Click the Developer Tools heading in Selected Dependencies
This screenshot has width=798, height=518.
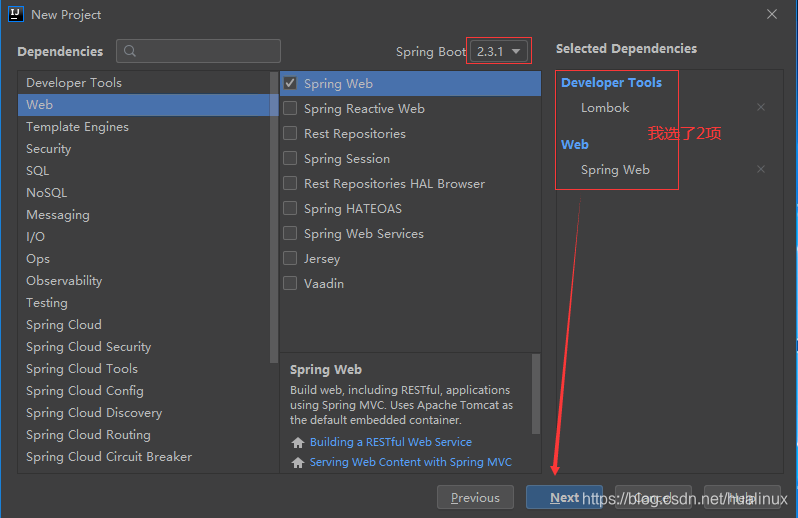click(611, 82)
